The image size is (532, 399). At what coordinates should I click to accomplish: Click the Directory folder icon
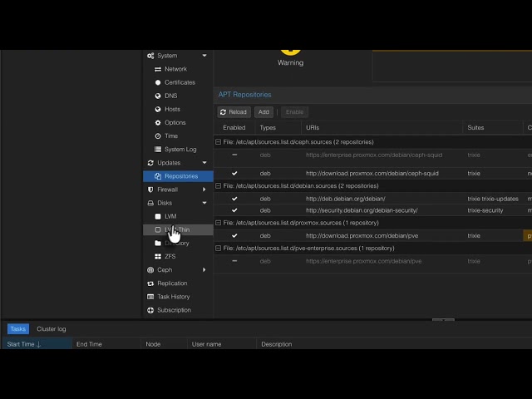[158, 244]
